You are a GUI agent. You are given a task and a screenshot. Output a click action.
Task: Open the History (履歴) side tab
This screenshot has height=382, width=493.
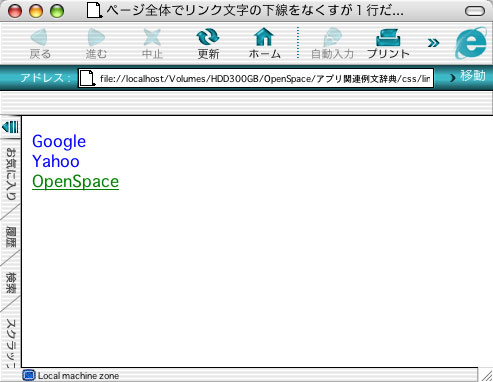point(11,237)
